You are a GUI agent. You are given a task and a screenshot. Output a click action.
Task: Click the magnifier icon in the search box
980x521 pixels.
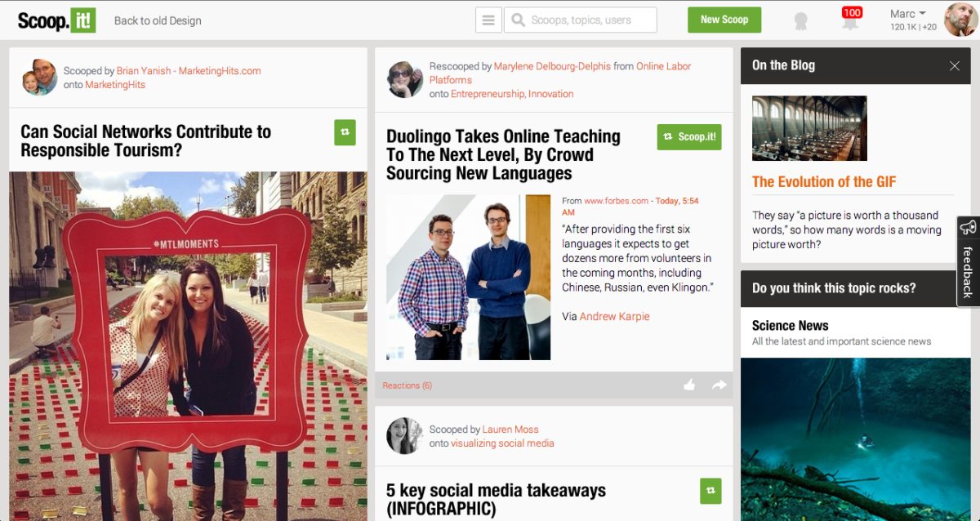(518, 20)
